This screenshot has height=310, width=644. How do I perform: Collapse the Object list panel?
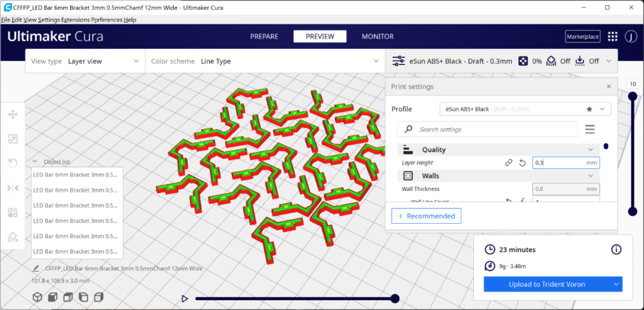35,161
